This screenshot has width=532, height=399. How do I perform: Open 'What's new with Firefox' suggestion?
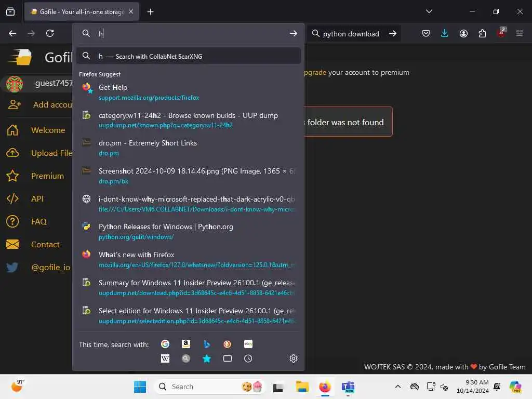tap(188, 259)
